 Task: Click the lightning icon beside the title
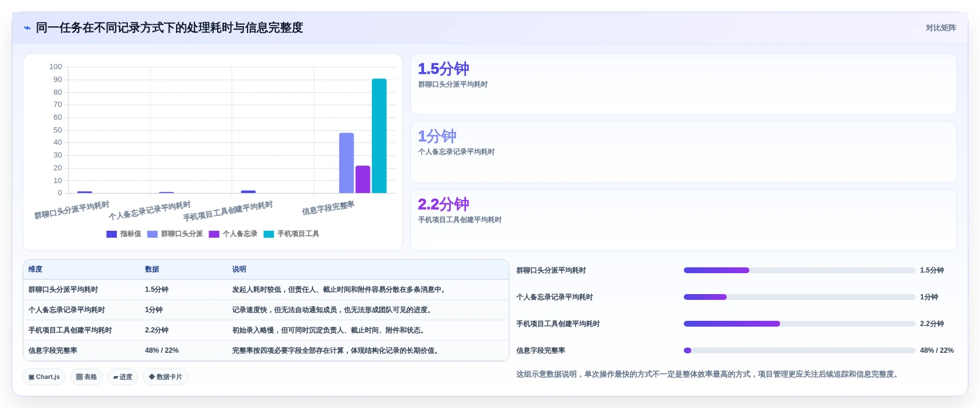tap(27, 28)
